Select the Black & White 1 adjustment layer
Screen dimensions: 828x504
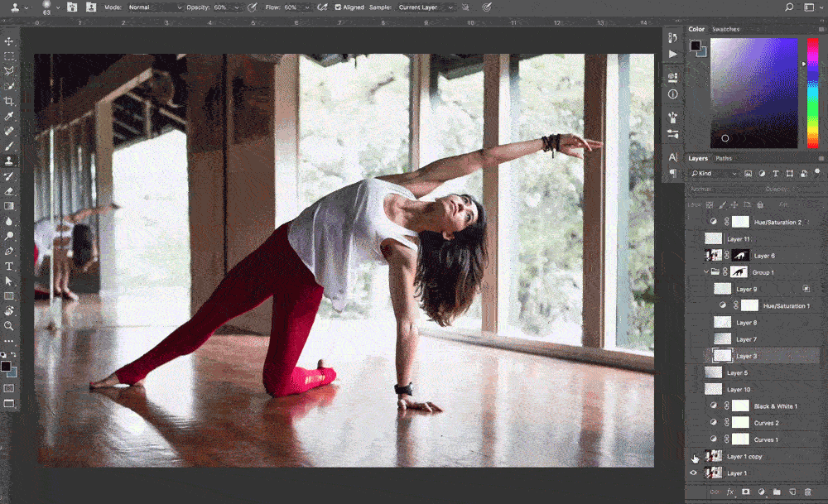(775, 406)
